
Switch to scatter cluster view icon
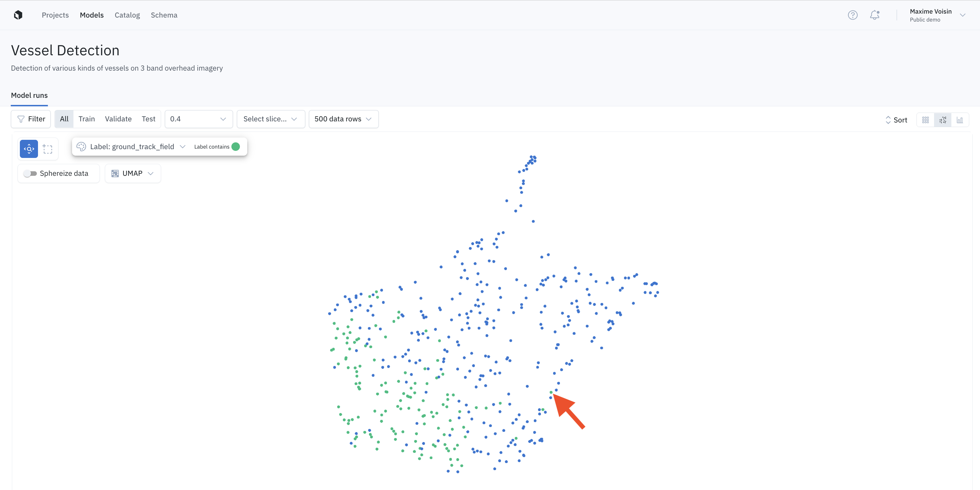[x=943, y=120]
